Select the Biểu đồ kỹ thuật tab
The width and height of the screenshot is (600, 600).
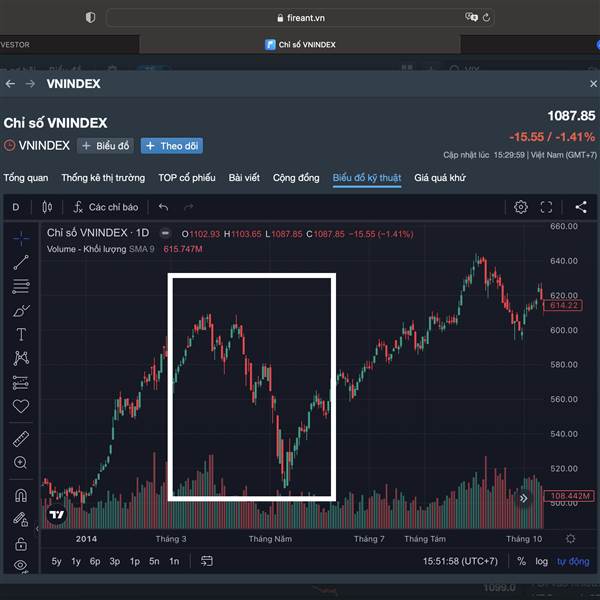click(367, 178)
